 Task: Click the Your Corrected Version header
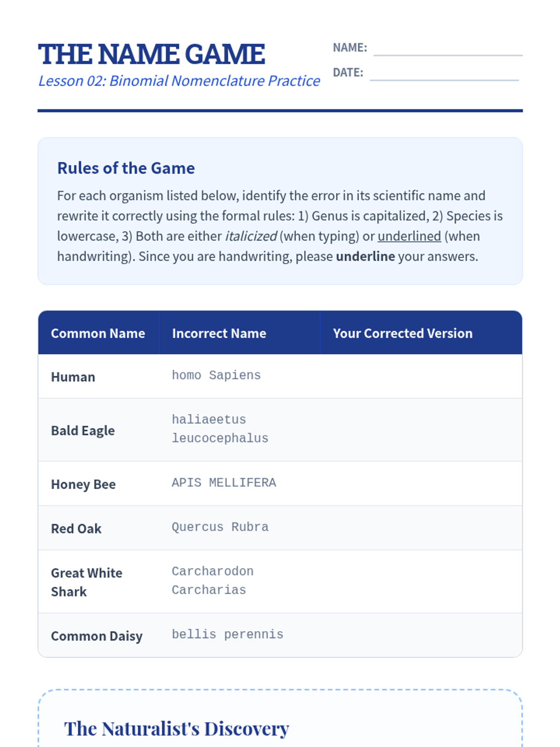(x=403, y=333)
